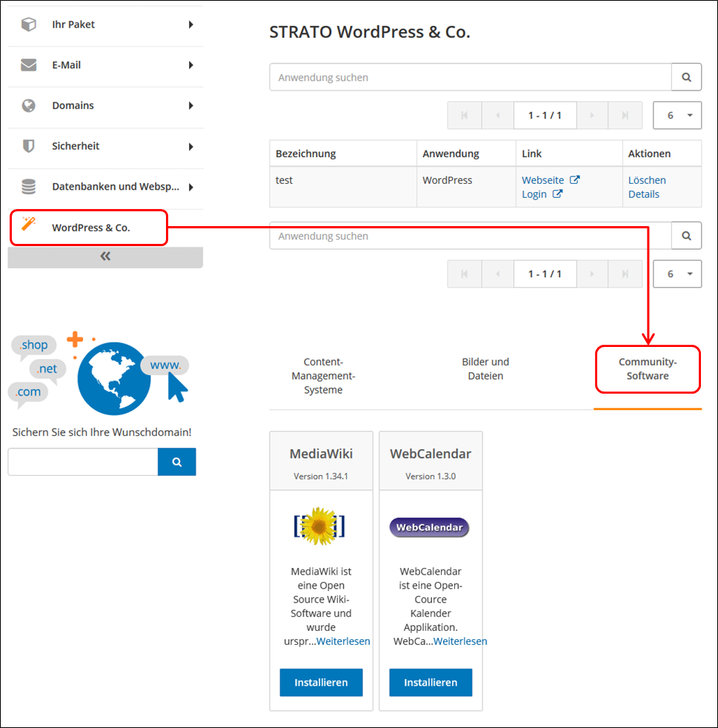
Task: Switch to the Bilder und Dateien tab
Action: pyautogui.click(x=485, y=368)
